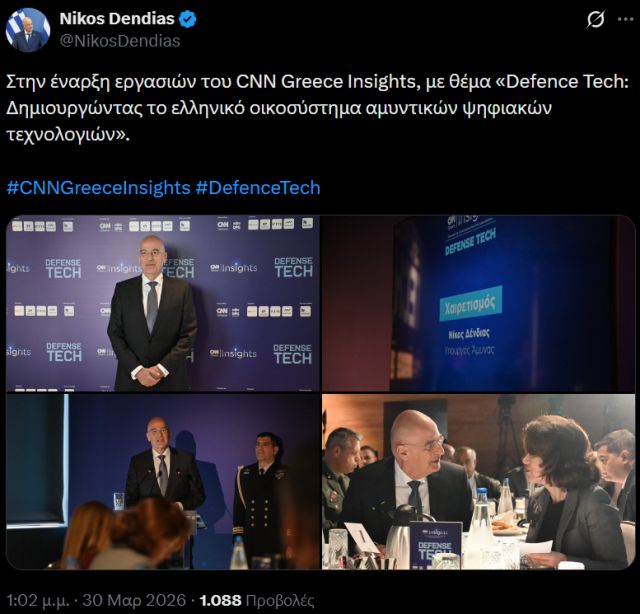This screenshot has width=640, height=614.
Task: Click the 30 Μαρ 2026 date
Action: 134,601
